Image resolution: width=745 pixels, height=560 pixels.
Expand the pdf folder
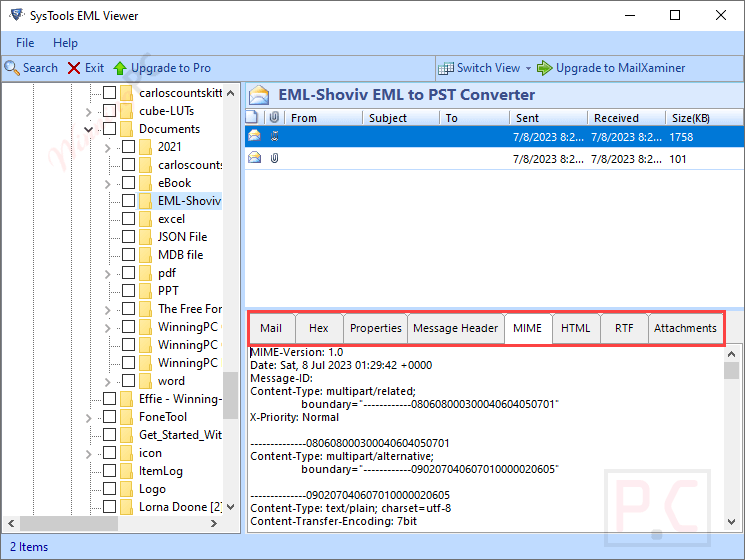(x=107, y=274)
